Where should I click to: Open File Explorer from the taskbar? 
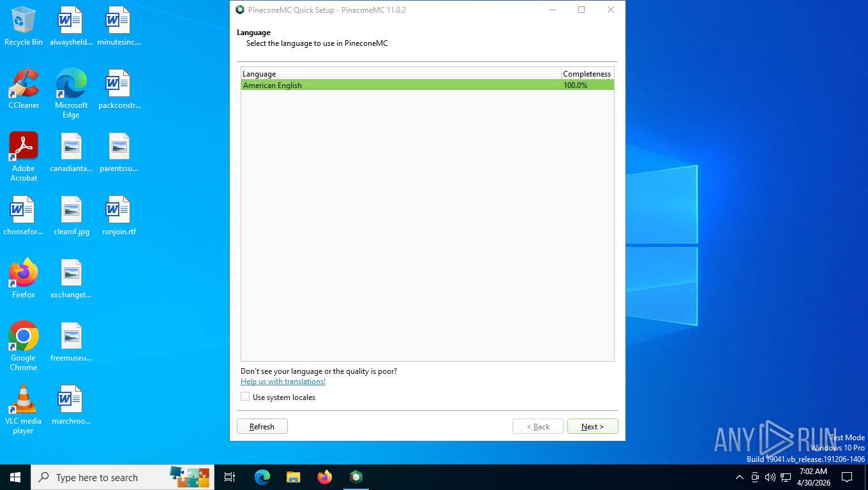[294, 477]
